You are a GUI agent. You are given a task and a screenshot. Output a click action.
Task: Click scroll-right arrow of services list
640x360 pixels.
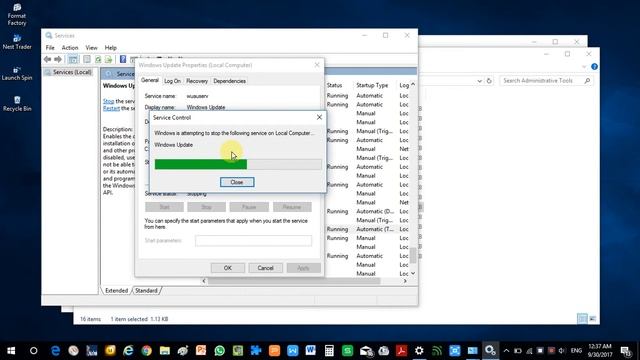[x=405, y=281]
